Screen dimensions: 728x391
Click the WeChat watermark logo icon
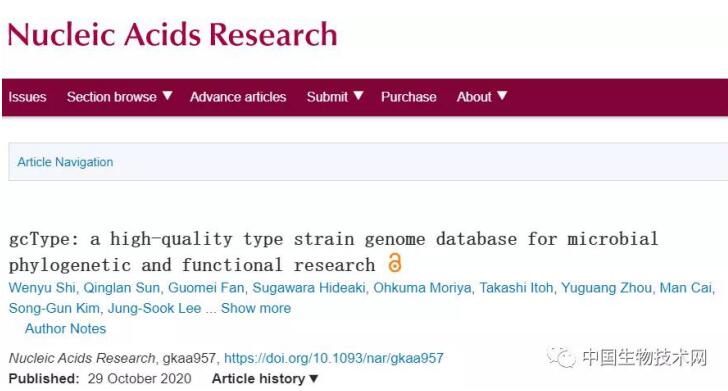(x=561, y=357)
